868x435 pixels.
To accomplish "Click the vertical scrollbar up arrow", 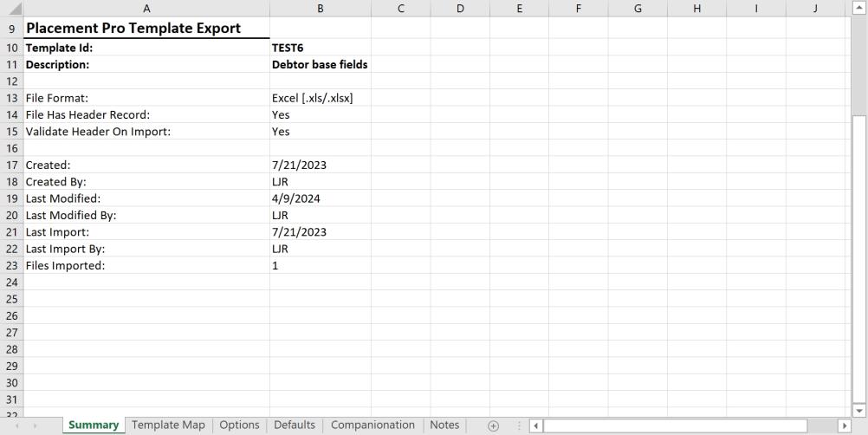I will [x=859, y=9].
